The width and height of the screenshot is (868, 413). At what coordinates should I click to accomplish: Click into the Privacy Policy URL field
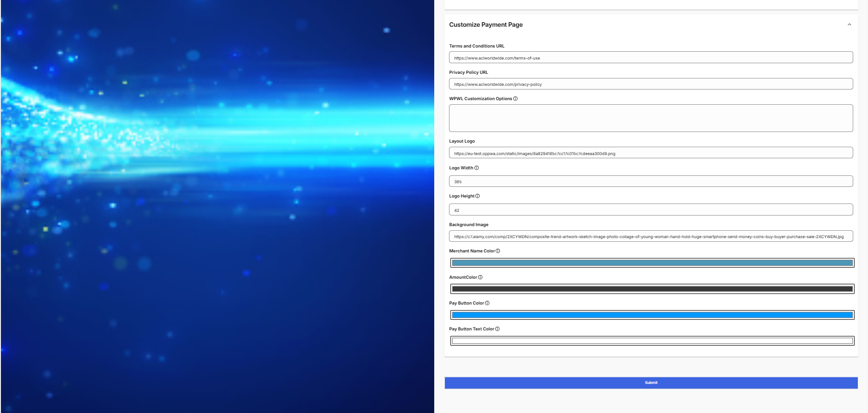tap(651, 84)
